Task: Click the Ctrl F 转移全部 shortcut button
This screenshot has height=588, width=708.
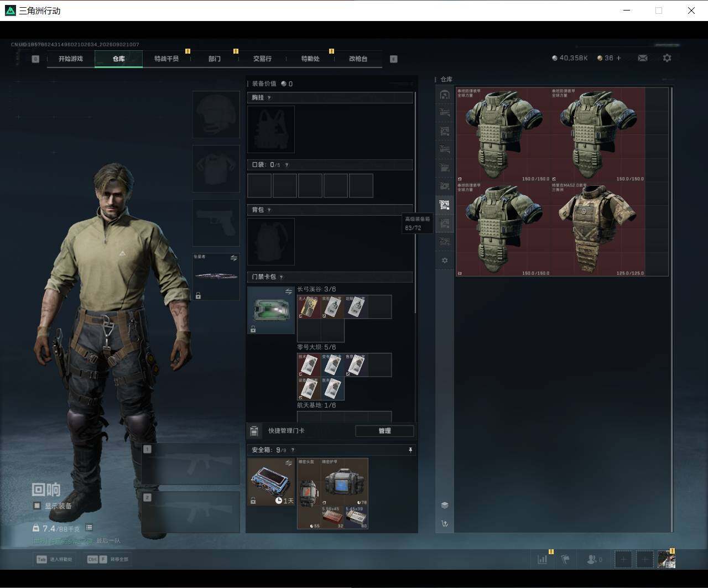Action: [108, 559]
